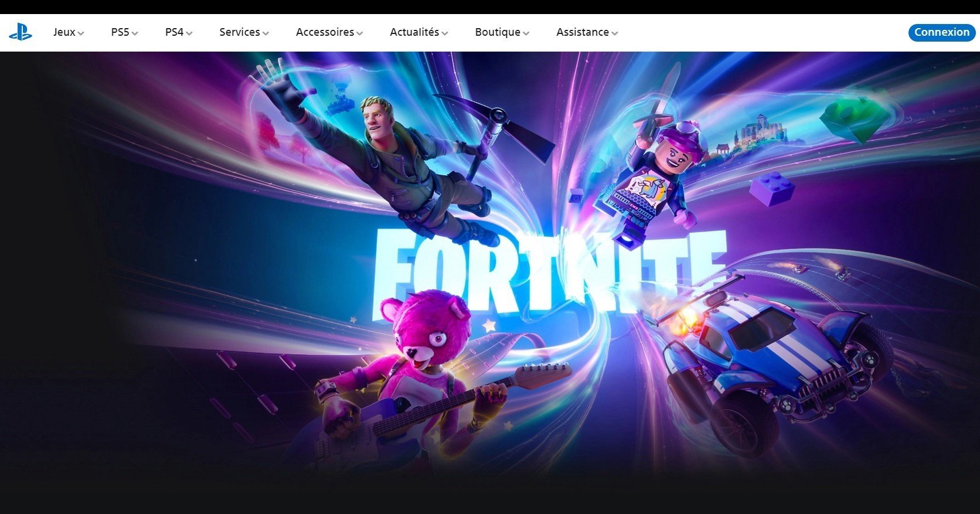Expand the Jeux dropdown menu

69,32
